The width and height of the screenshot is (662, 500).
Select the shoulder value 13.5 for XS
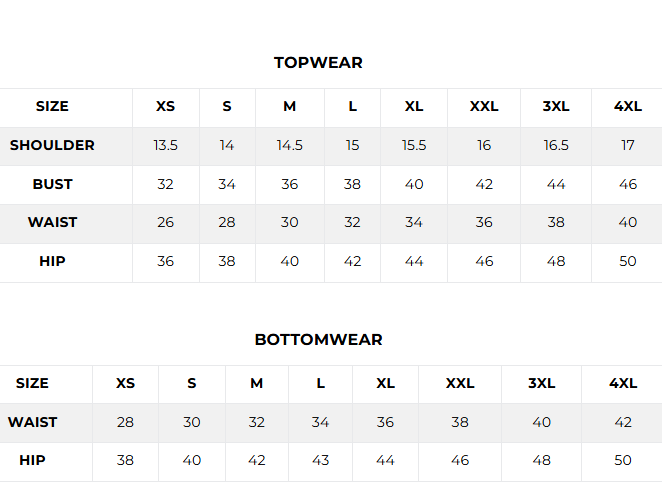point(166,146)
